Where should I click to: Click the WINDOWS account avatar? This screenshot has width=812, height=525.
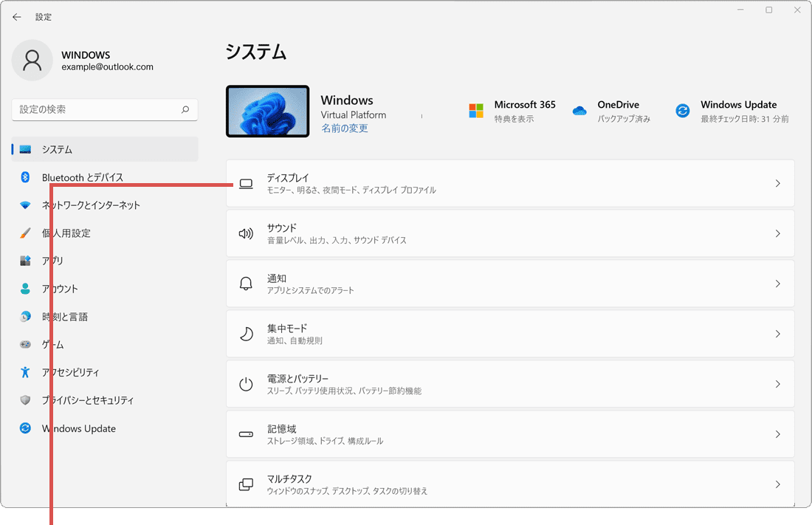(32, 60)
